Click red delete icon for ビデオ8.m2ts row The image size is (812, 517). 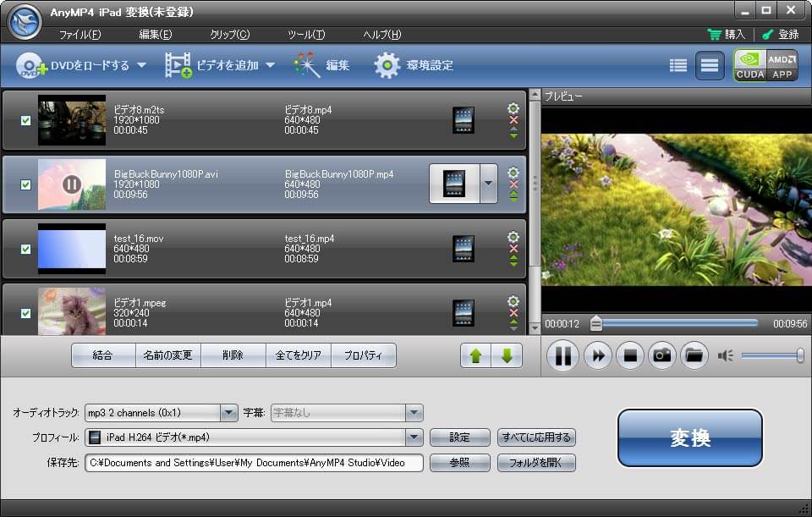click(513, 120)
